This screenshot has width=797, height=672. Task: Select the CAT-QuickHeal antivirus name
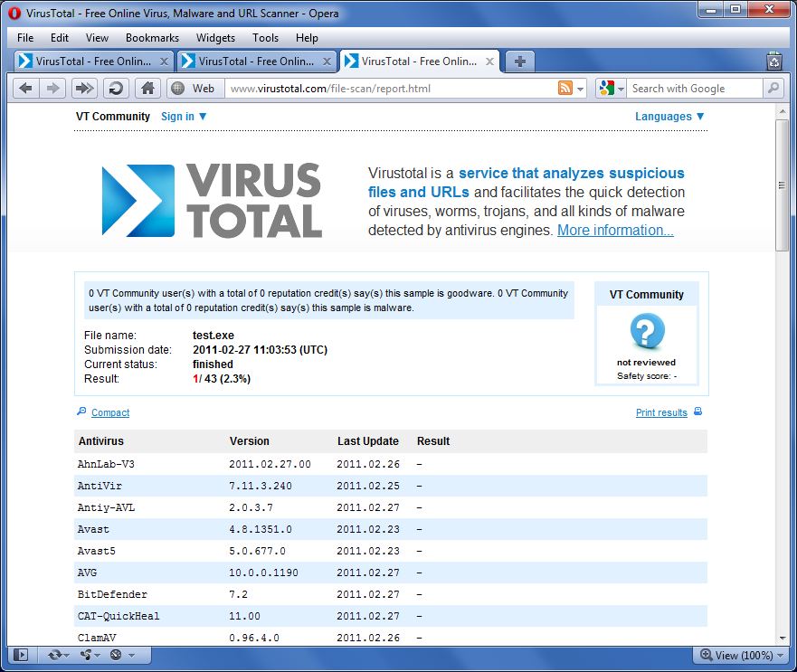click(119, 616)
